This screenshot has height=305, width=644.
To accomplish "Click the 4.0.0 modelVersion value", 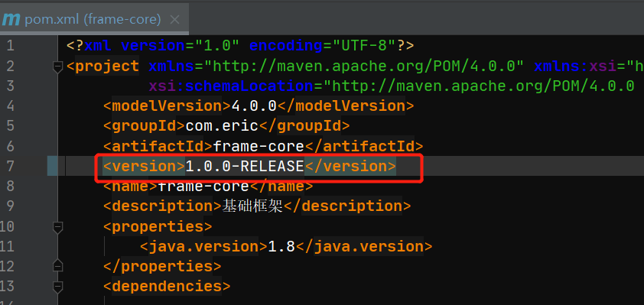I will click(x=254, y=106).
